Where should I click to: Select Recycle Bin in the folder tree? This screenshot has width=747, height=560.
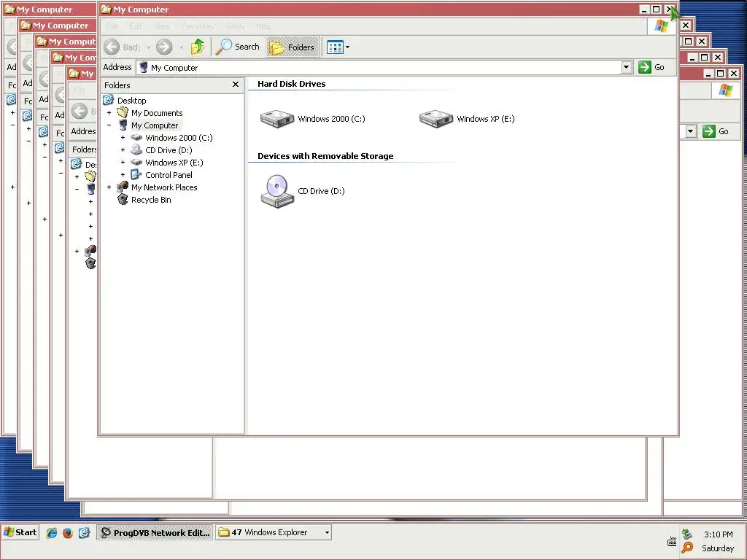(x=151, y=200)
